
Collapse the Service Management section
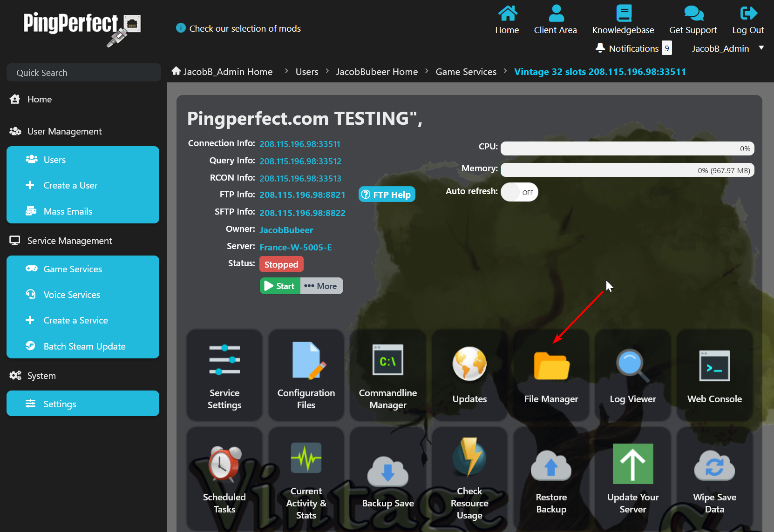click(70, 241)
